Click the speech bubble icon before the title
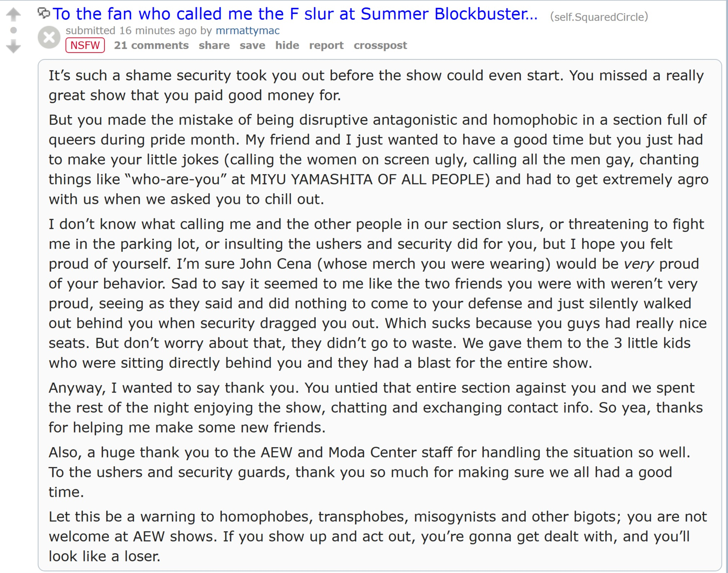Viewport: 728px width, 573px height. [44, 13]
